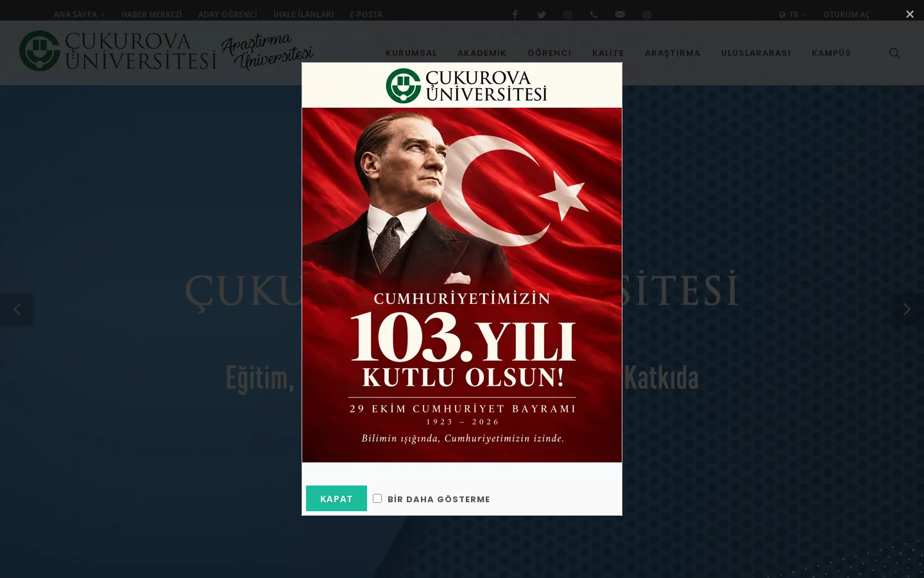The image size is (924, 578).
Task: Open the KURUMSAL menu
Action: coord(411,53)
